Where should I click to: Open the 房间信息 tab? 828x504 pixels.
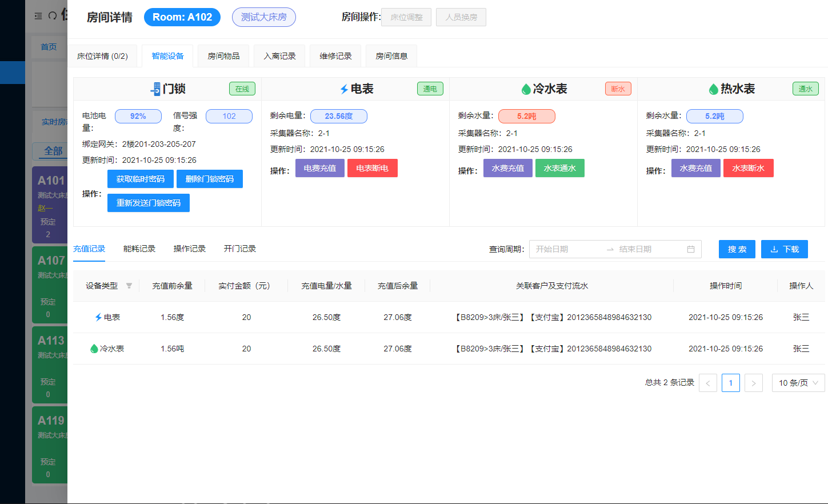click(x=391, y=56)
